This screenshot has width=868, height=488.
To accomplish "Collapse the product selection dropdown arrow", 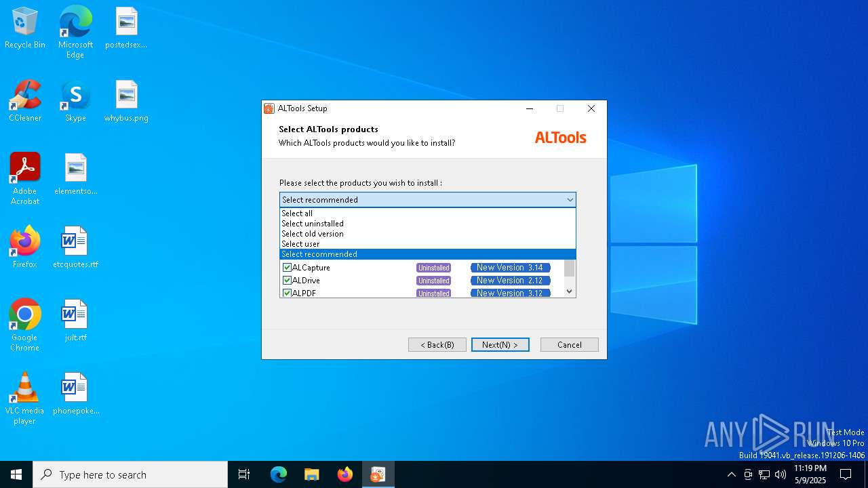I will [570, 200].
